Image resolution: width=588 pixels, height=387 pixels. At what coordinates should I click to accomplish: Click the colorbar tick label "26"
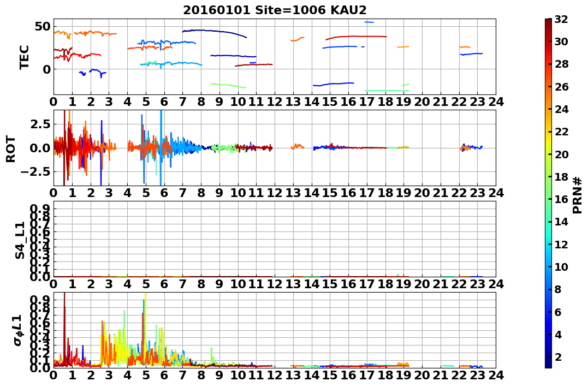561,87
